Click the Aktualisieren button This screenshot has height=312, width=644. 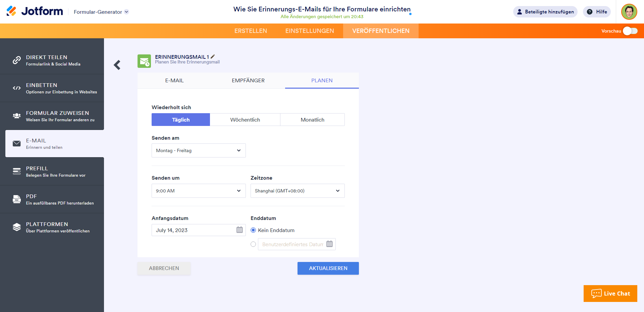tap(328, 268)
